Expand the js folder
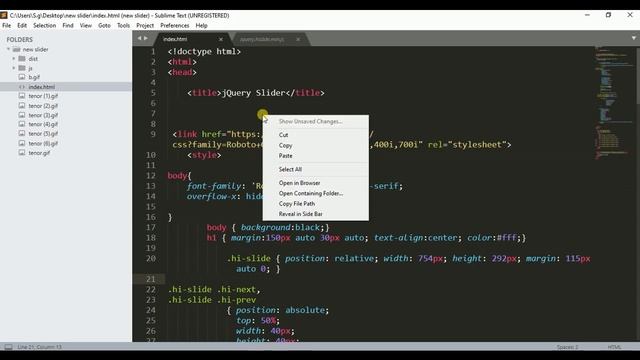 [14, 68]
